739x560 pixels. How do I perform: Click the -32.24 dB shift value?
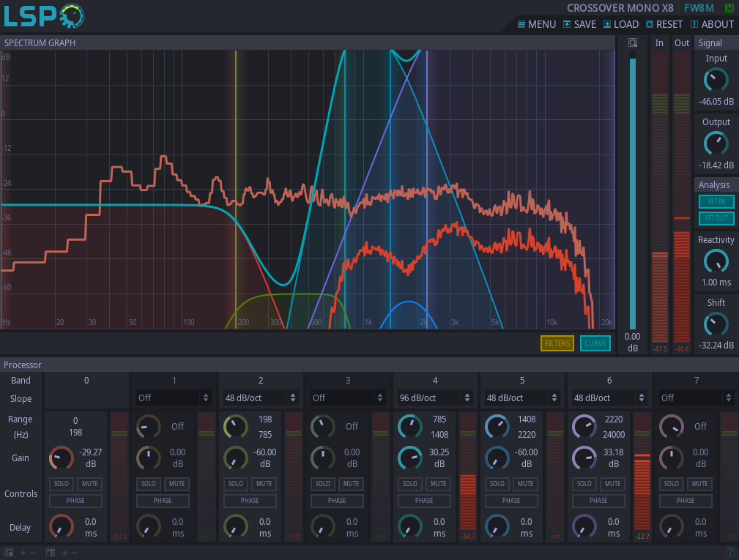tap(716, 346)
